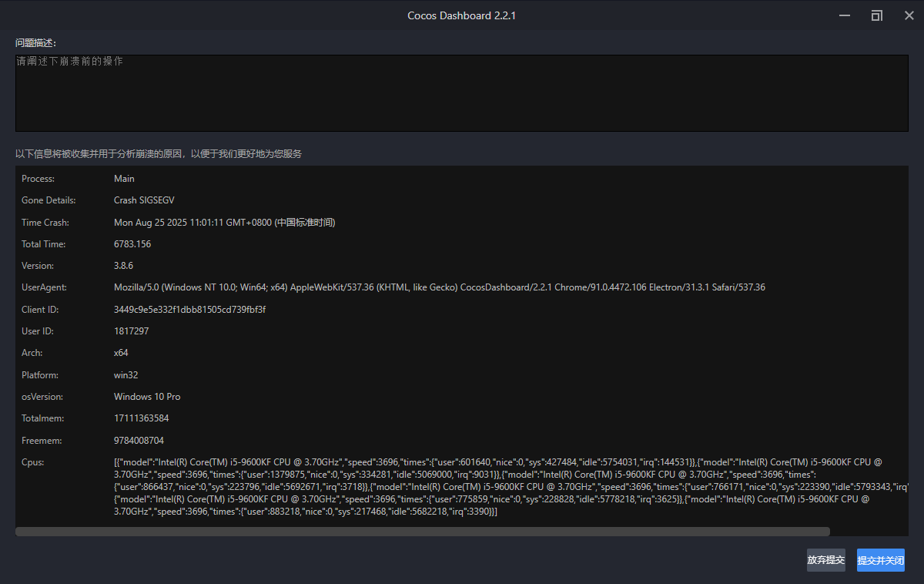This screenshot has height=584, width=924.
Task: Click the 'Time Crash:' label
Action: (45, 222)
